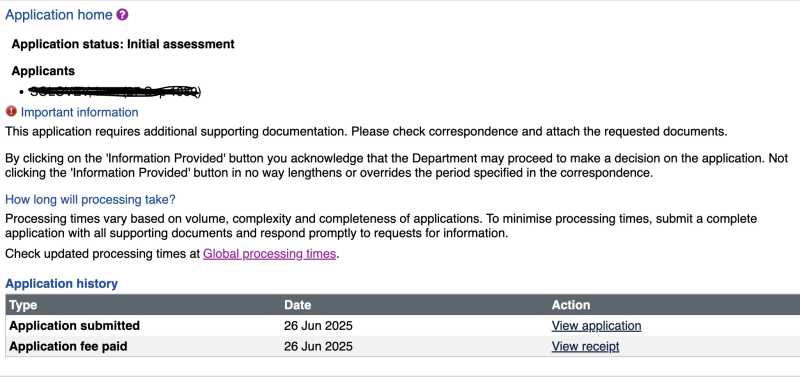Click the Application history heading
The image size is (800, 377).
61,284
